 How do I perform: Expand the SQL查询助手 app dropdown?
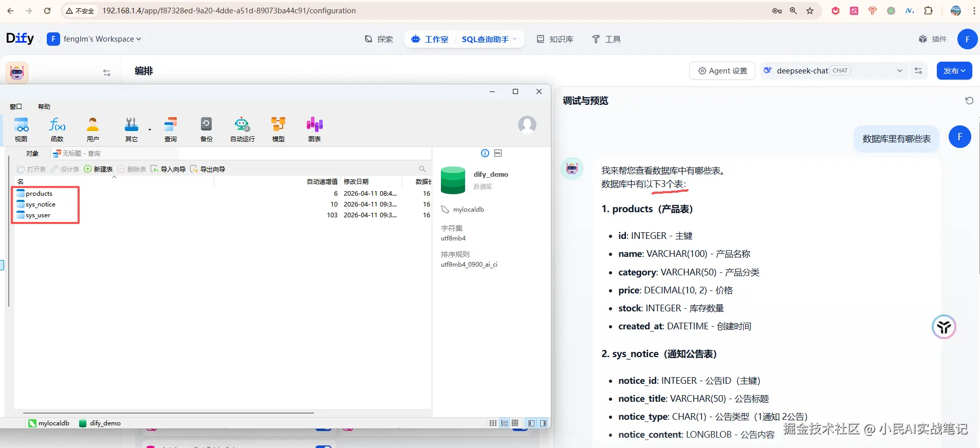point(489,39)
